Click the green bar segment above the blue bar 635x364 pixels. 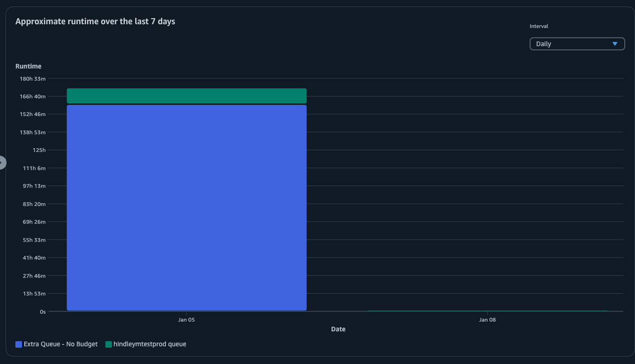coord(186,96)
